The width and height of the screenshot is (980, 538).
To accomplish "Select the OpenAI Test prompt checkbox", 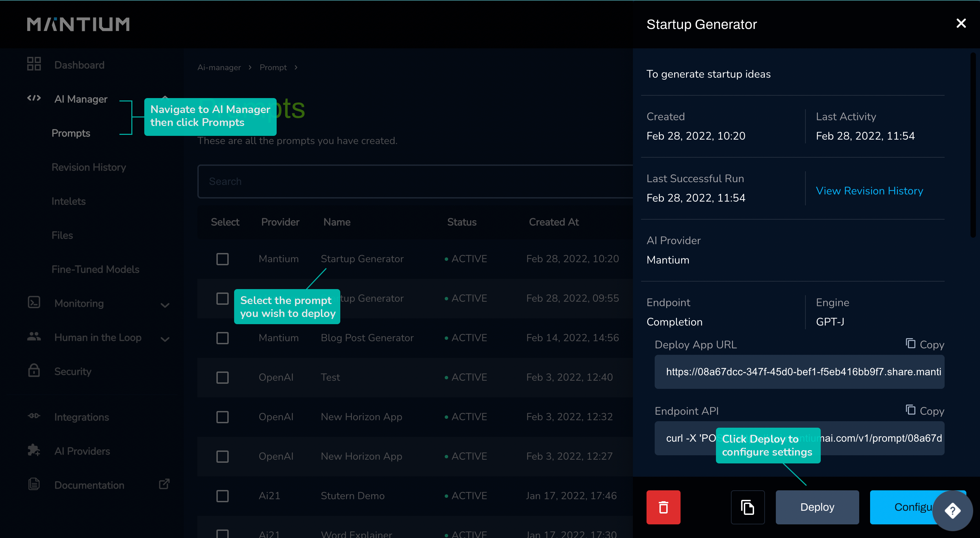I will 222,377.
